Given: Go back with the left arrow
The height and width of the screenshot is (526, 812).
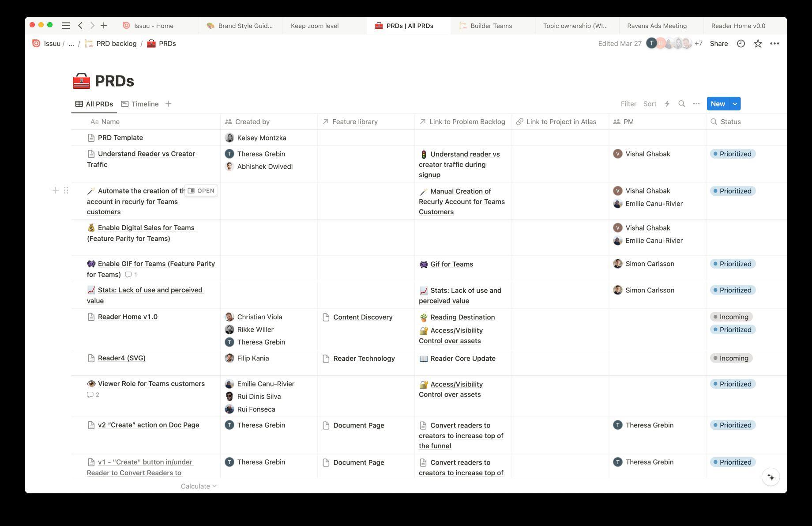Looking at the screenshot, I should point(80,26).
